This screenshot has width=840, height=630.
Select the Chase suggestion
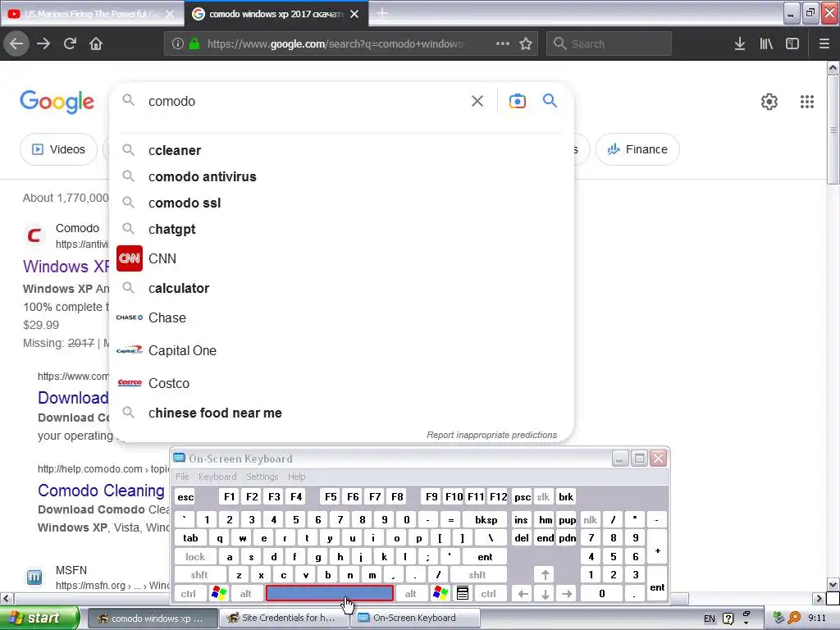click(341, 317)
